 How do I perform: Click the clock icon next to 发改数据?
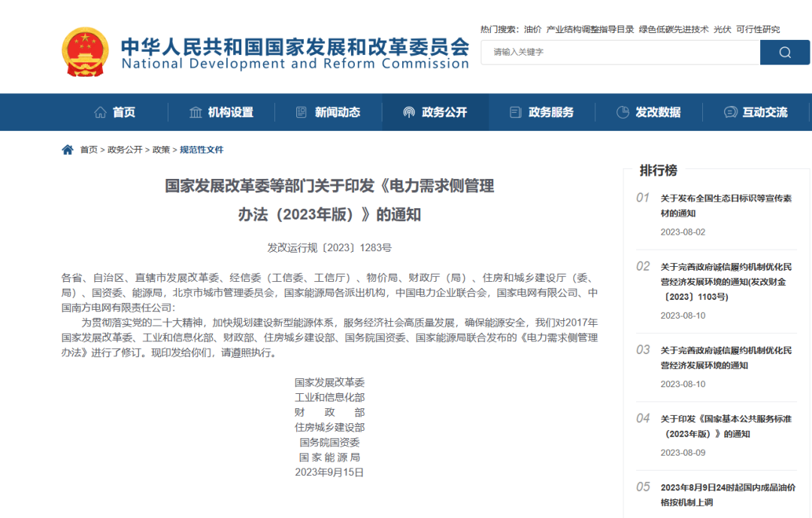tap(623, 111)
